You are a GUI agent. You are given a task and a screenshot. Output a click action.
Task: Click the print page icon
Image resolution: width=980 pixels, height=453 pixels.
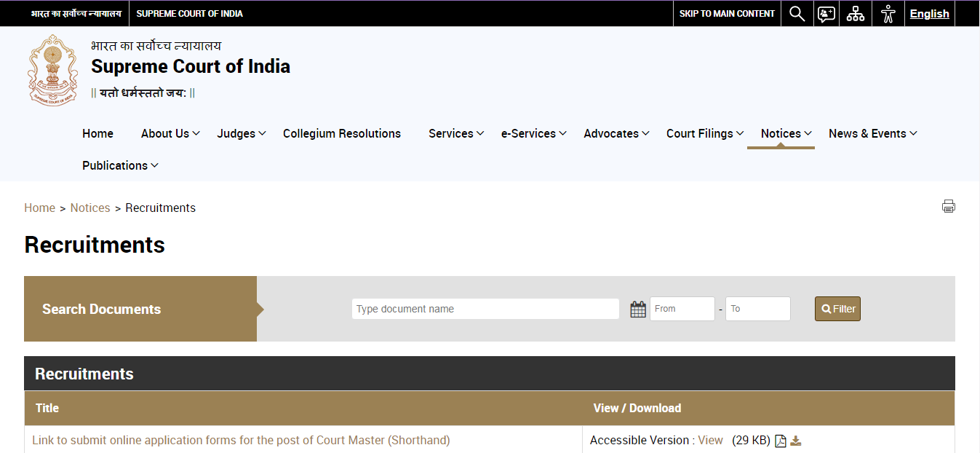948,206
